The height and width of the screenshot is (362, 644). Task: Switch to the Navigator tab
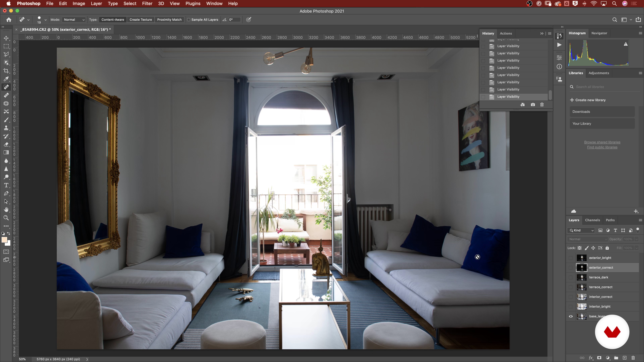click(x=599, y=33)
